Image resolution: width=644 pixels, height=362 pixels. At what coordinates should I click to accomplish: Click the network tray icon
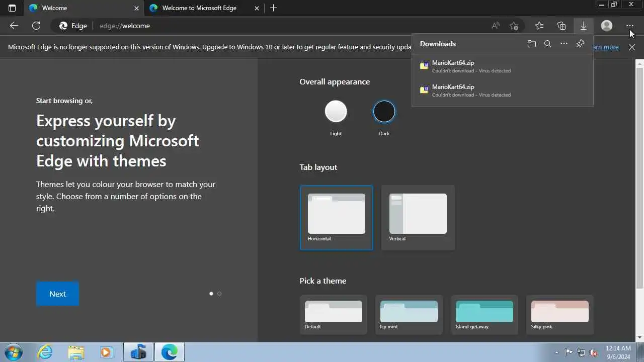pos(581,352)
